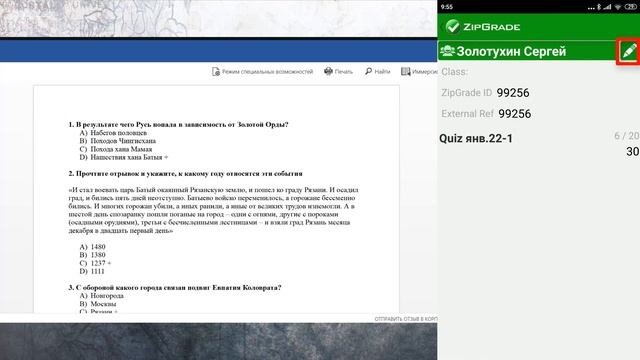Tap the ZipGrade checkmark logo
This screenshot has width=640, height=360.
(452, 27)
